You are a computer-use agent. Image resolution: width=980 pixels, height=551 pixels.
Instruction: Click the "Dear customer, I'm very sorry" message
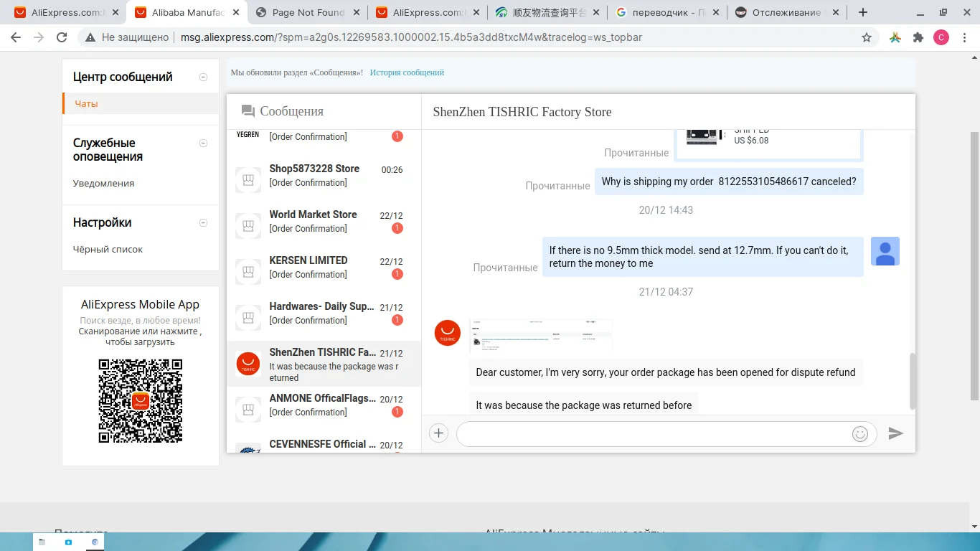click(x=666, y=372)
